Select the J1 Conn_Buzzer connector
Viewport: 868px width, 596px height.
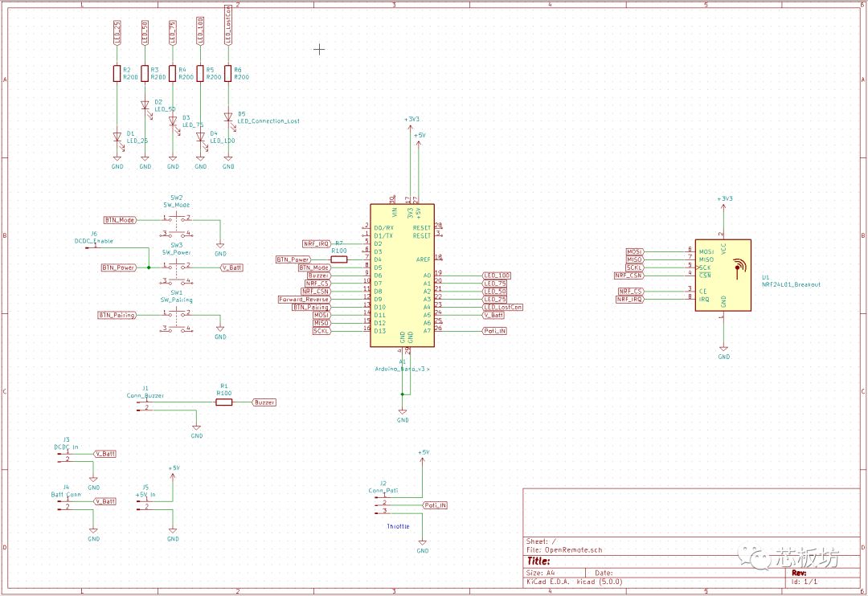point(143,406)
